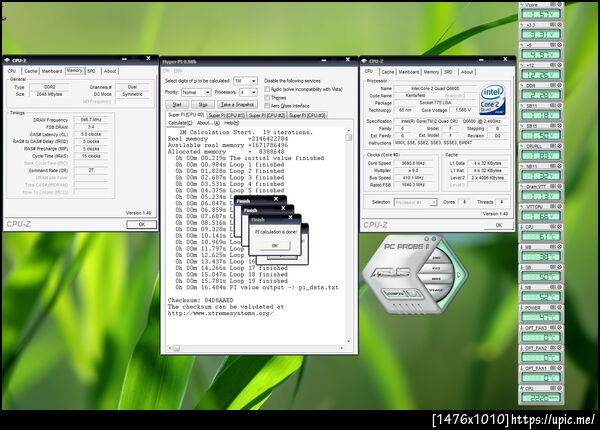
Task: Click the CPU-Z title bar icon of the Memory window
Action: coord(7,60)
